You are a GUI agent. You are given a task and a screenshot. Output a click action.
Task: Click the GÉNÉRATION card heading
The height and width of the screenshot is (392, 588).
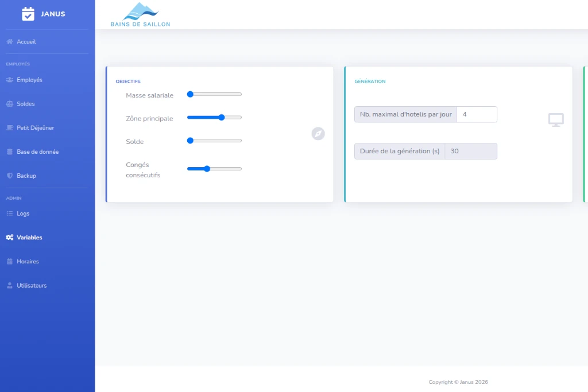(x=370, y=81)
